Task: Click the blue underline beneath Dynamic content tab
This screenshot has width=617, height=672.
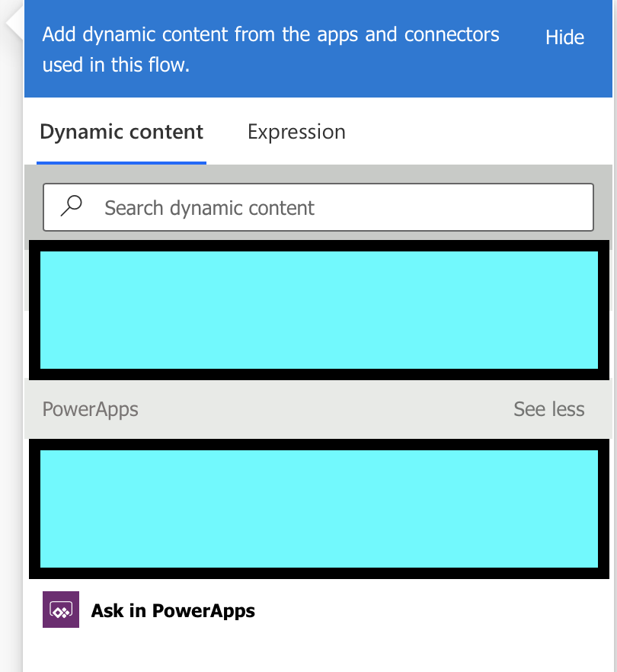Action: 121,163
